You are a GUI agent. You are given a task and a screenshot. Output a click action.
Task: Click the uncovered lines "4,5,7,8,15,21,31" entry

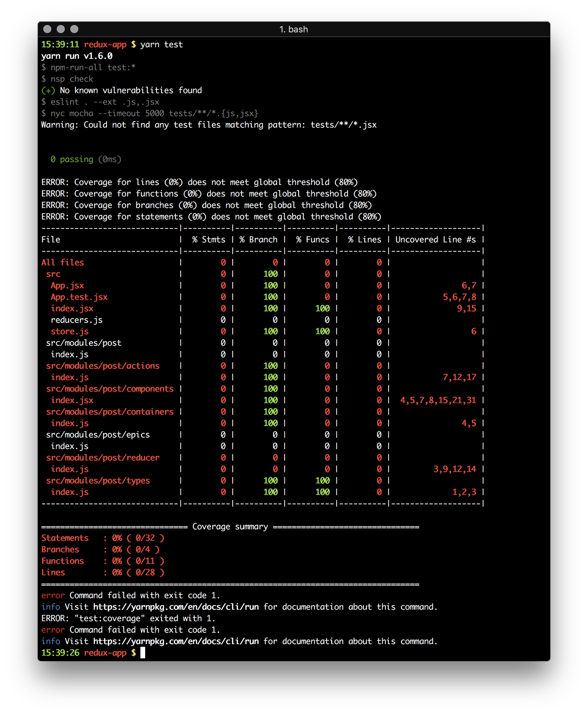(438, 400)
